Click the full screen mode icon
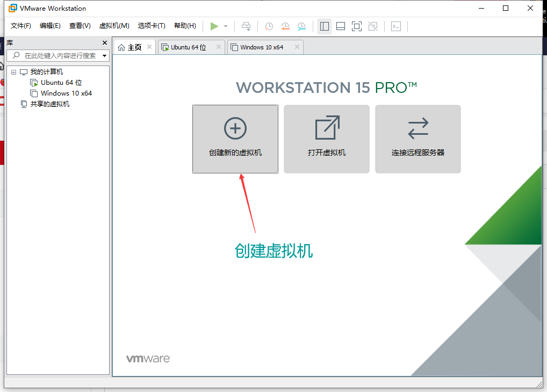This screenshot has width=547, height=392. click(357, 26)
